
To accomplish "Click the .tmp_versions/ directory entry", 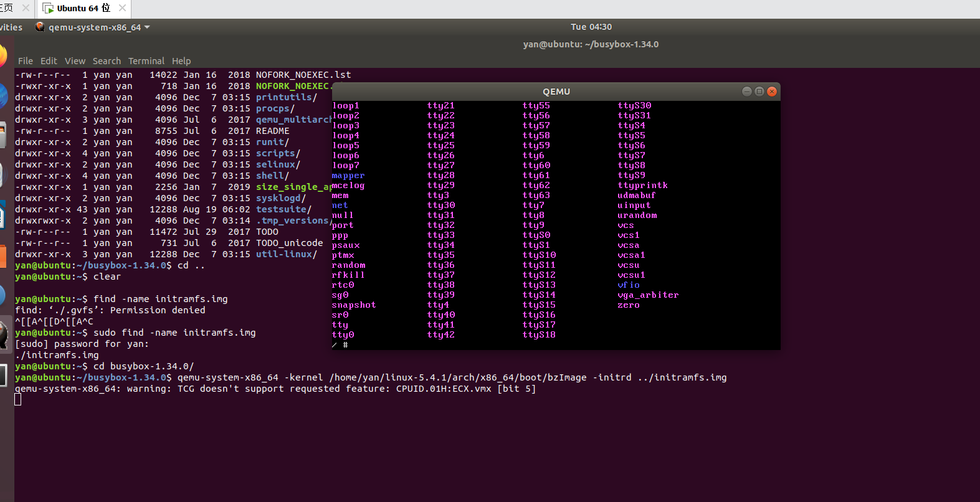I will tap(293, 220).
